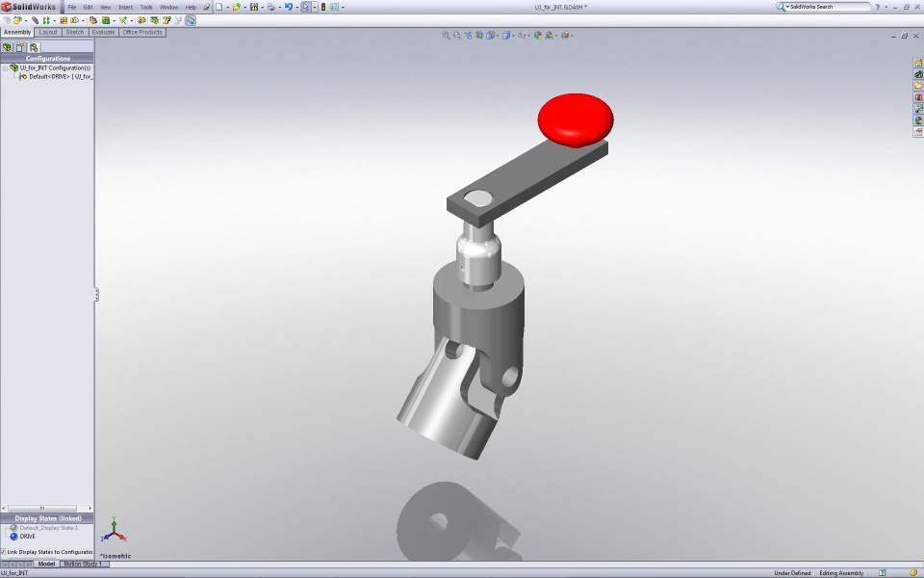This screenshot has height=578, width=924.
Task: Open the FeatureManager design tree tab
Action: 7,47
